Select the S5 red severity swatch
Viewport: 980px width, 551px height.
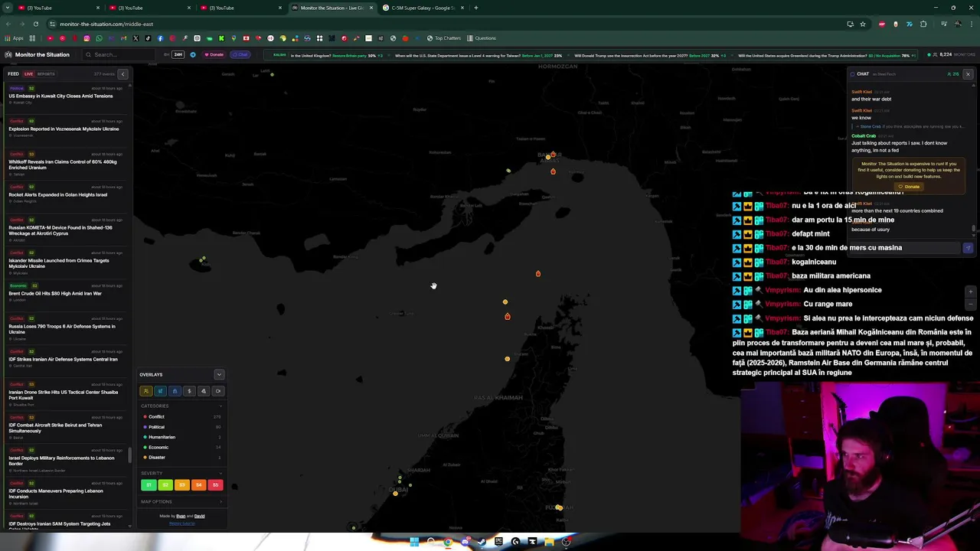pos(215,485)
